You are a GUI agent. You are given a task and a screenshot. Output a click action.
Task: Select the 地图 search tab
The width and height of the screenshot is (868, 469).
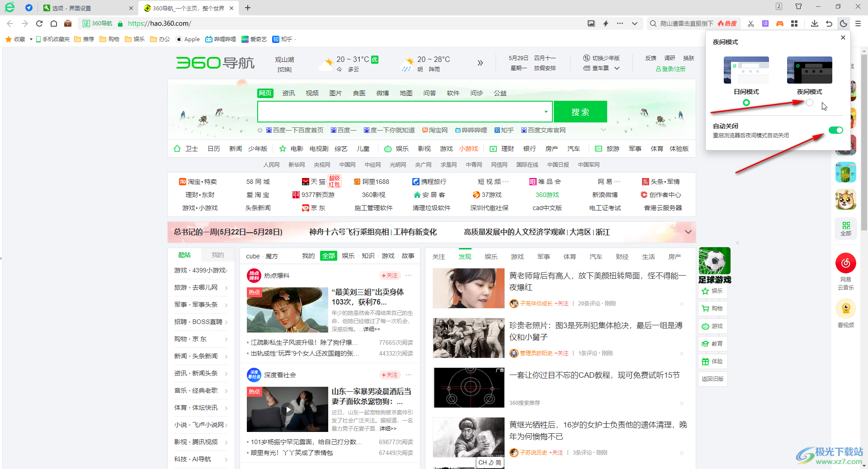pyautogui.click(x=406, y=93)
